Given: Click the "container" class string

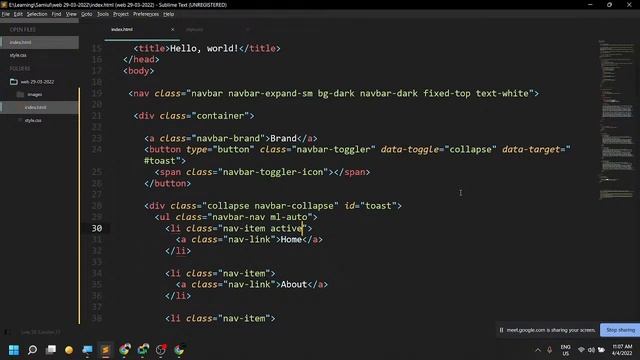Looking at the screenshot, I should (220, 116).
